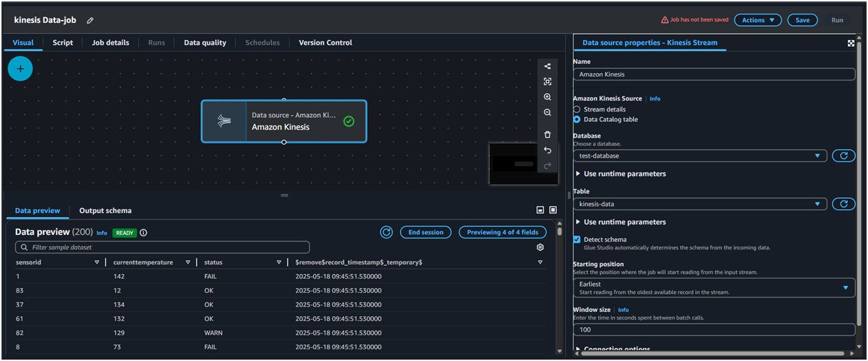This screenshot has height=361, width=868.
Task: Open the Info link next to Amazon Kinesis Source
Action: coord(655,99)
